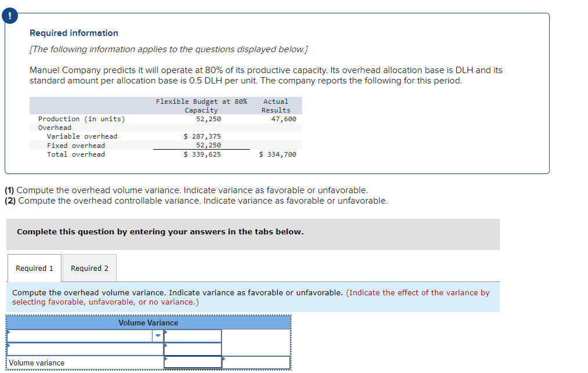This screenshot has width=588, height=373.
Task: Click the 'Variable overhead' row label
Action: (82, 136)
